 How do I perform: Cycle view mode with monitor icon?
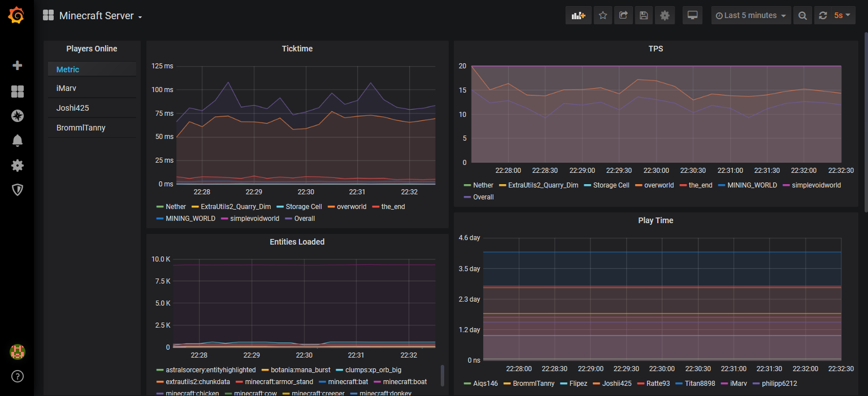click(x=692, y=15)
